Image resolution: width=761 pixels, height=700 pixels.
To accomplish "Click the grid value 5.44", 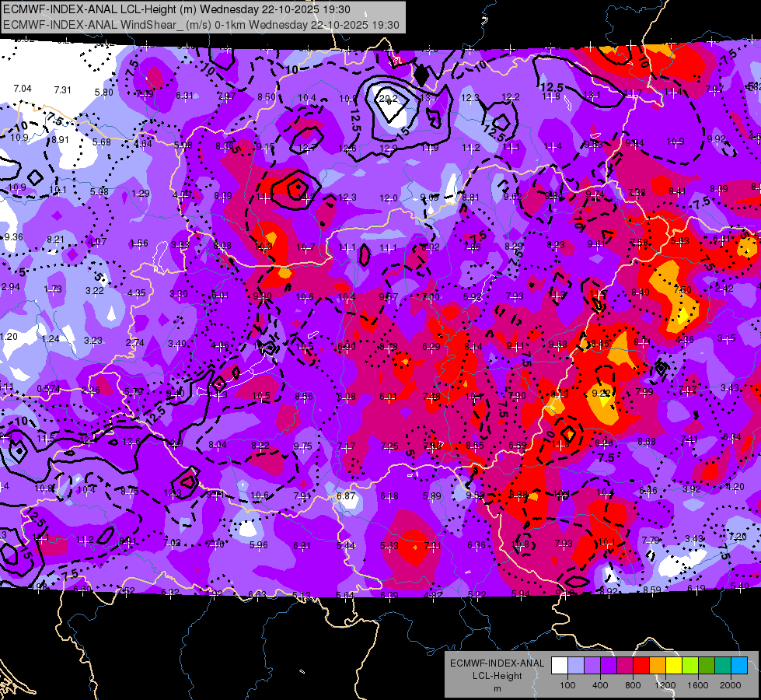I will click(346, 546).
